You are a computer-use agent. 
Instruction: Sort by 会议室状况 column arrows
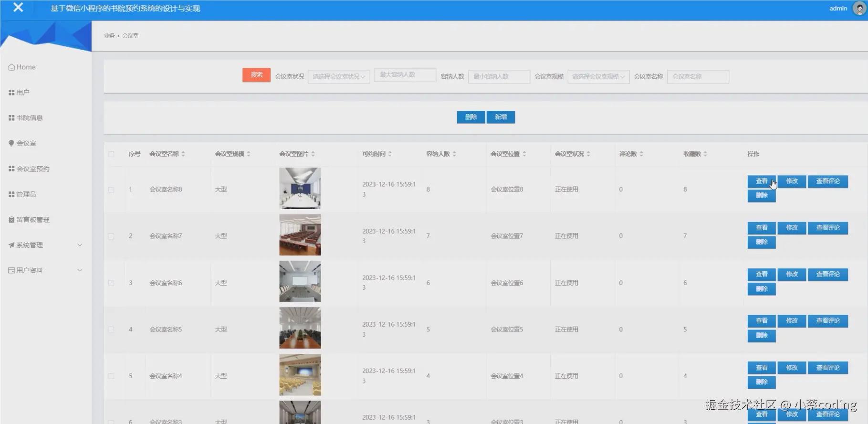(x=588, y=154)
